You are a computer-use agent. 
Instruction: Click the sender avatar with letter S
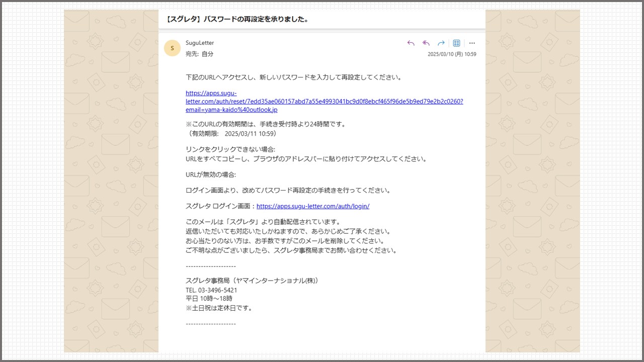[172, 48]
